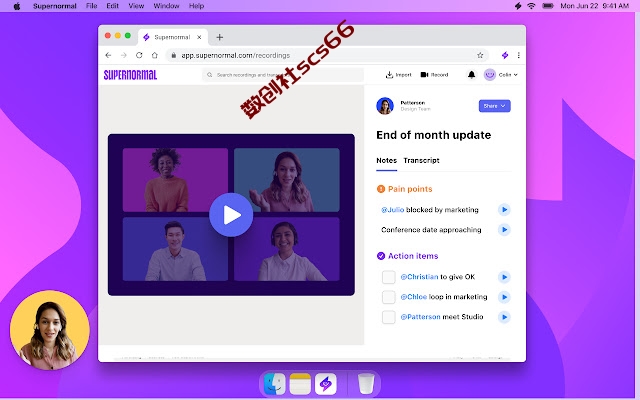The image size is (640, 400).
Task: Click the @Patterson mention
Action: [x=420, y=317]
